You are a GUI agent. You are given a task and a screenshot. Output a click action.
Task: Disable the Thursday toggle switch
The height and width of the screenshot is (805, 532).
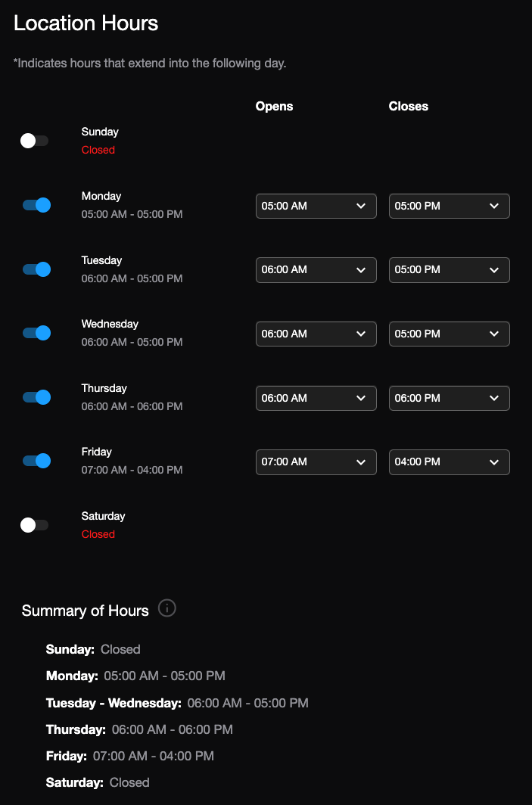(36, 397)
